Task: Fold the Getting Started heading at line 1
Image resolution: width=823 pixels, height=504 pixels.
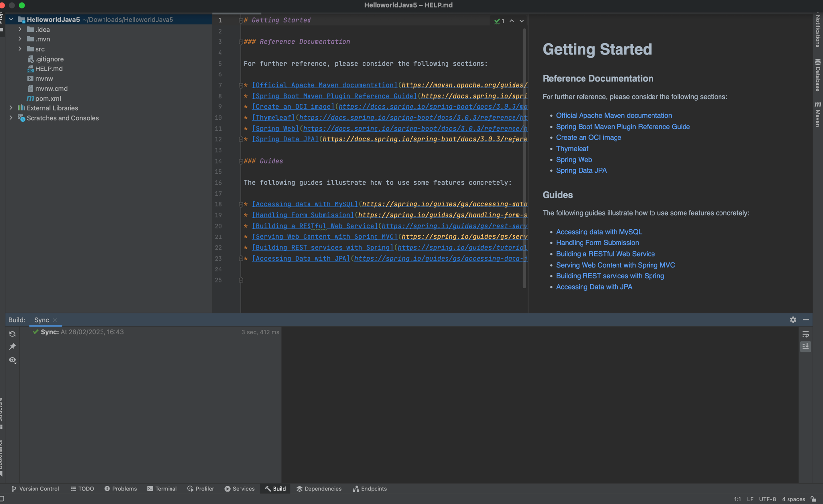Action: 240,20
